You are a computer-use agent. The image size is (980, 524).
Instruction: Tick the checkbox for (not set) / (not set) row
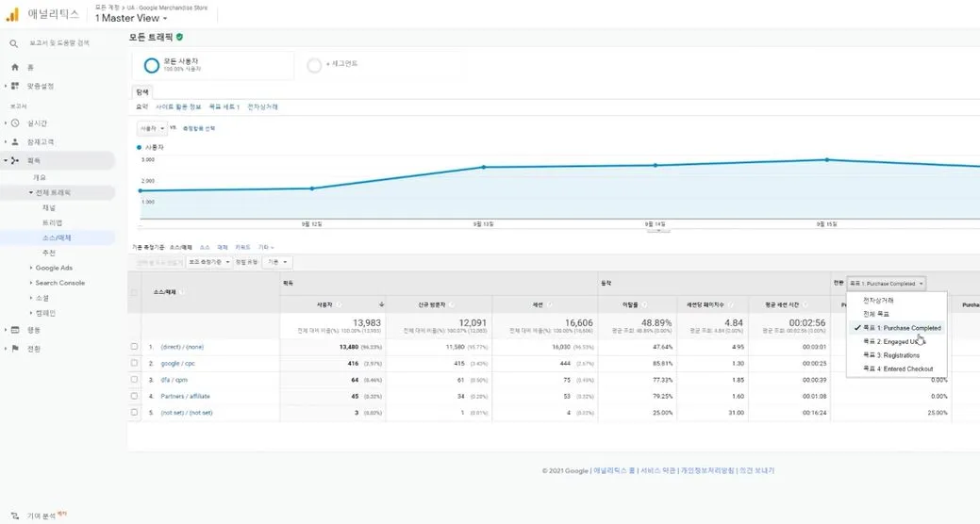[x=134, y=412]
